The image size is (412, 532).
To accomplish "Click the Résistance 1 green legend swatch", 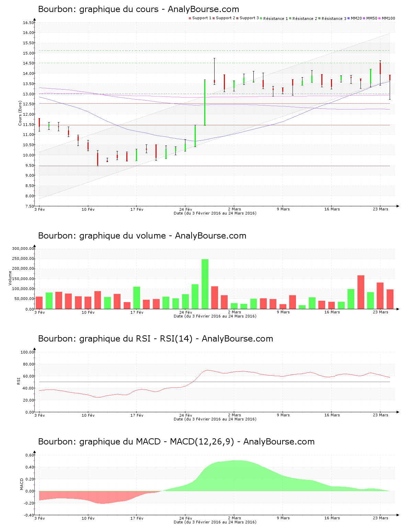I will point(261,18).
